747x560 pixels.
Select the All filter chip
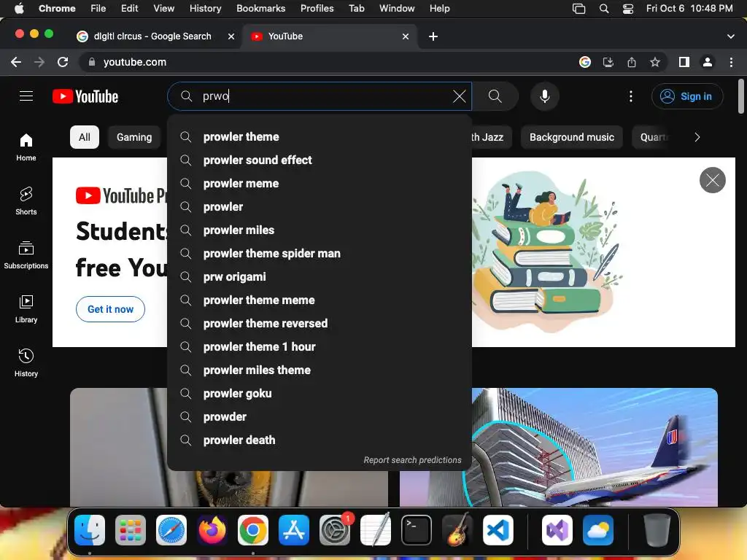click(x=85, y=137)
